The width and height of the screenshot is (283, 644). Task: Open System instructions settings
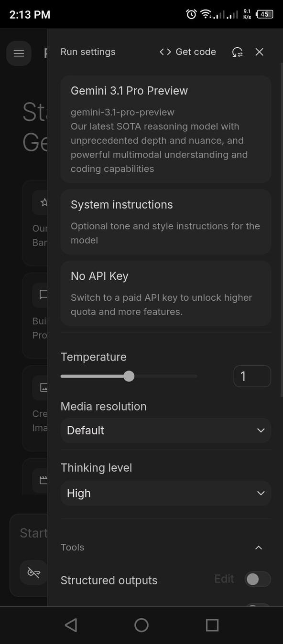[165, 222]
